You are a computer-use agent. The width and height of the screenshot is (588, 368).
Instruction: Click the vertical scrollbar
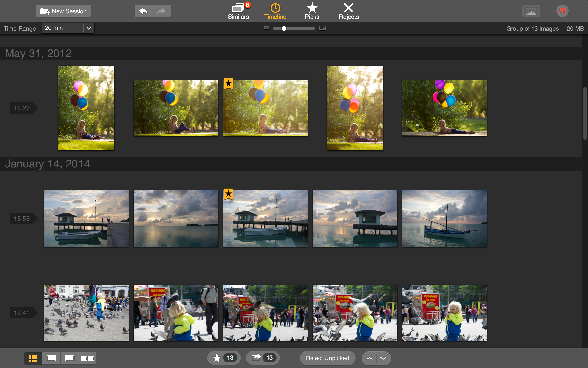pos(585,113)
